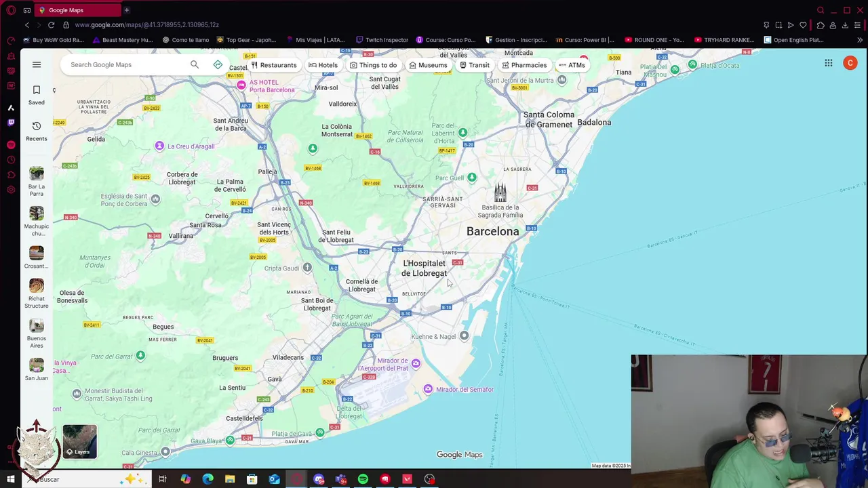
Task: Click the Kuehne & Nagel marker
Action: [464, 335]
